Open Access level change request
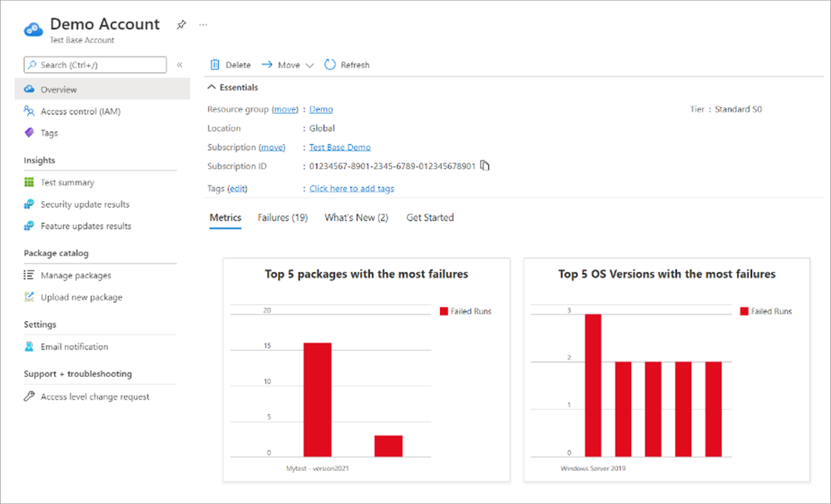Screen dimensions: 831x504 [95, 397]
